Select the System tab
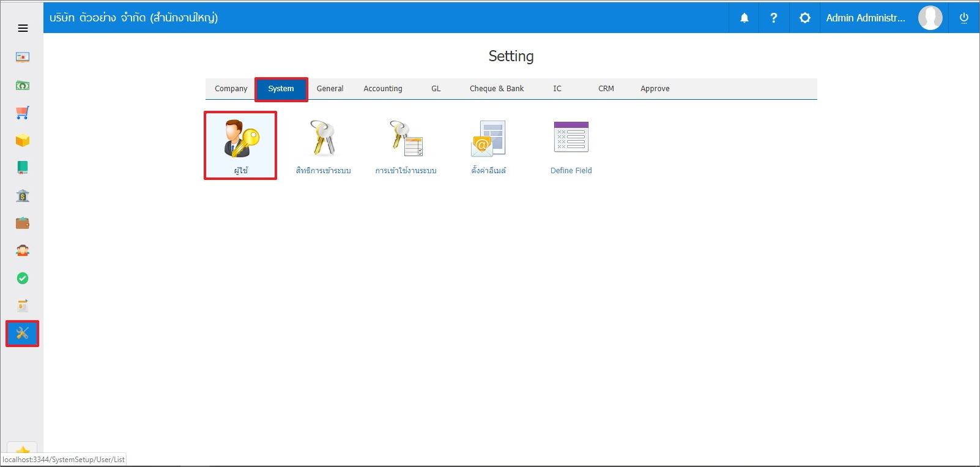 click(281, 89)
